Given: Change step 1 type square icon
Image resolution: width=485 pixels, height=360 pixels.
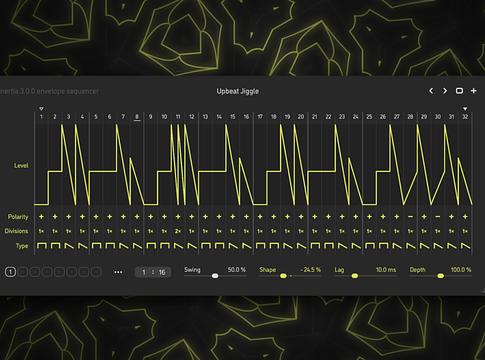Looking at the screenshot, I should pyautogui.click(x=42, y=246).
